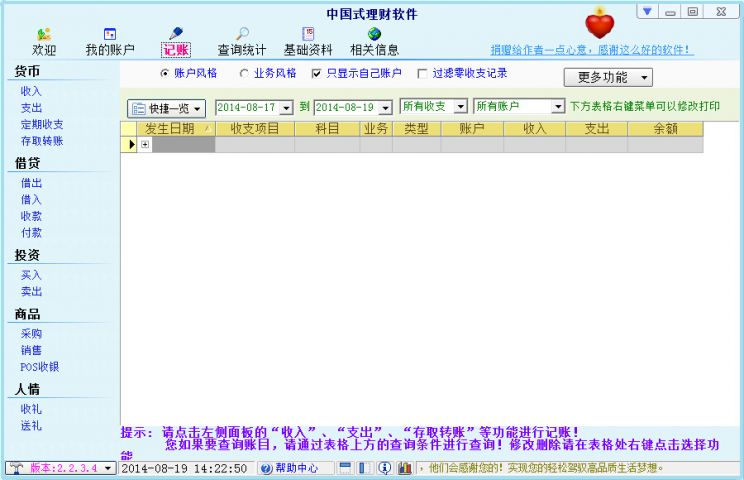Open 我的账户 in the toolbar
Screen dimensions: 744x480
pos(110,35)
